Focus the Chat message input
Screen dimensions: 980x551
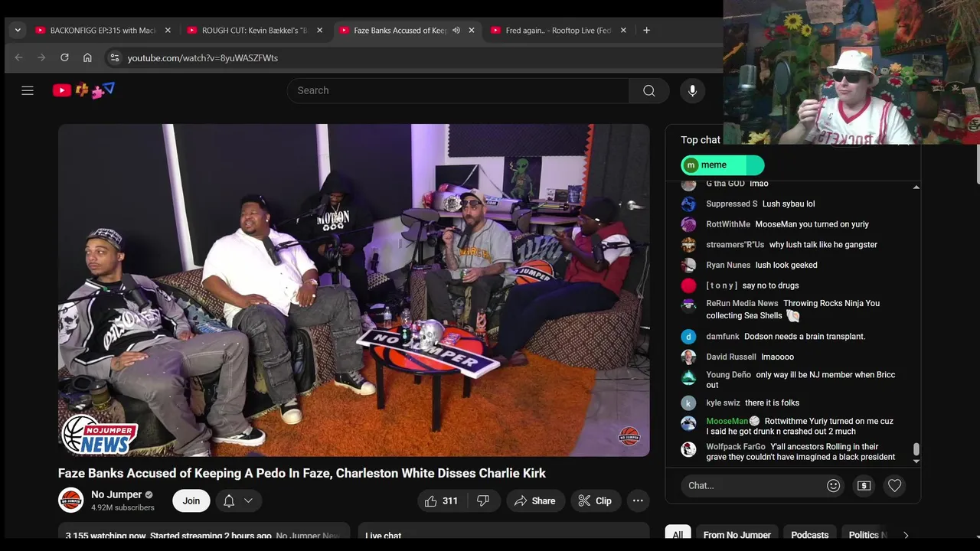753,485
